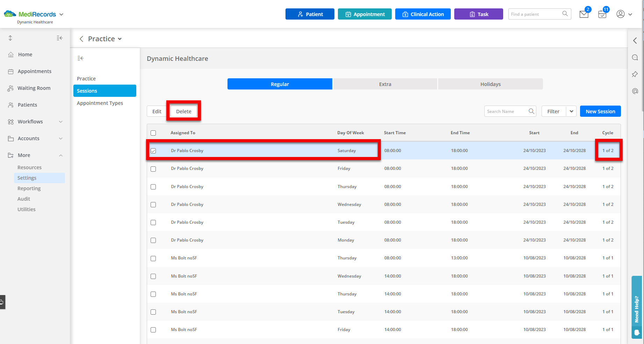Open Utilities under More

tap(27, 209)
